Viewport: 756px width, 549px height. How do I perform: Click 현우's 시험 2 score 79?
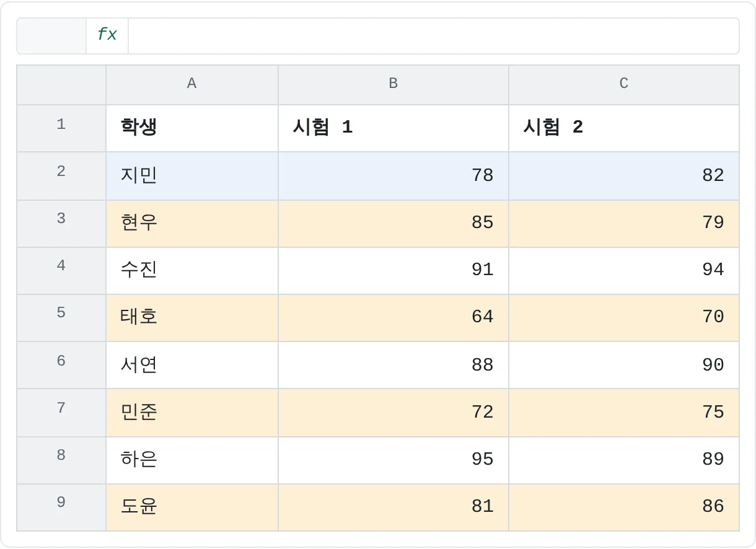coord(624,224)
